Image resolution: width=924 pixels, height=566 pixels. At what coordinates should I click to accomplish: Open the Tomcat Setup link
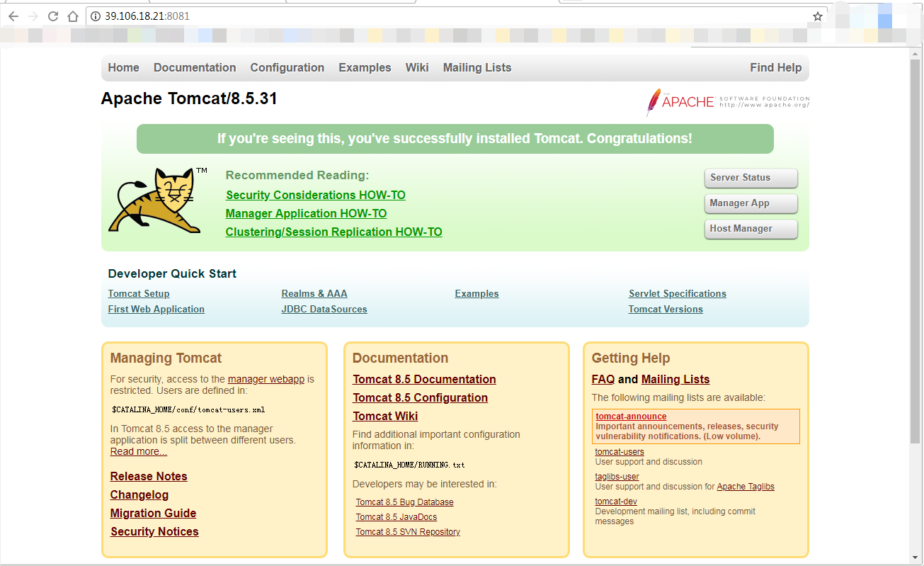[x=139, y=293]
